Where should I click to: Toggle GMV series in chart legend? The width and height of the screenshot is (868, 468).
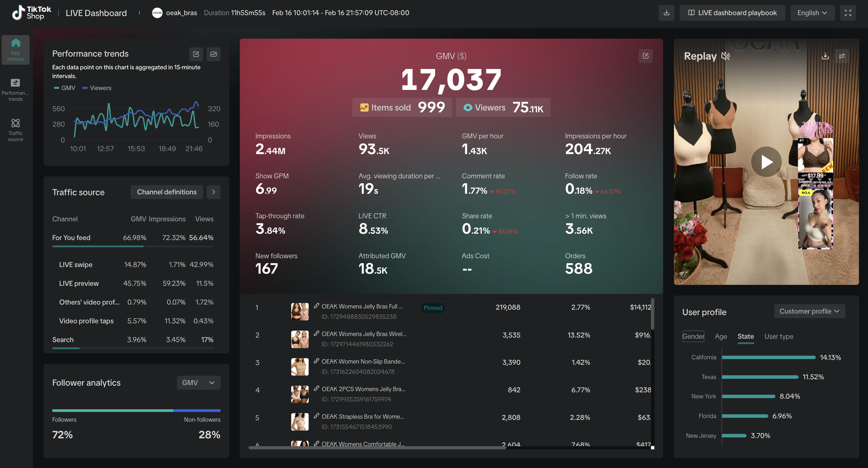coord(65,88)
